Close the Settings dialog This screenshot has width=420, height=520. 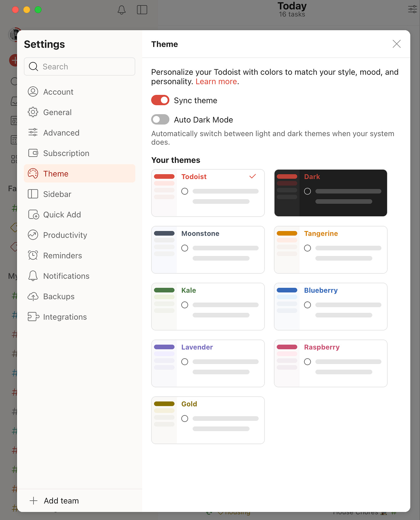point(397,44)
